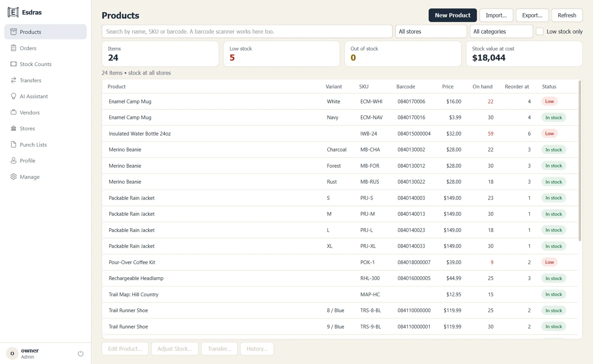This screenshot has height=364, width=593.
Task: Click the Low stock summary card
Action: pos(282,54)
